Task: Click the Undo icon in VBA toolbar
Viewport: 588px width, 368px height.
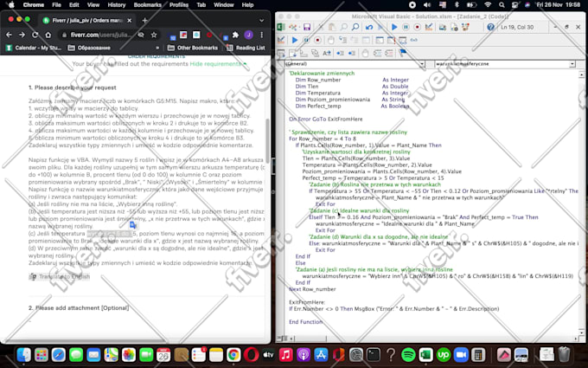Action: 367,29
